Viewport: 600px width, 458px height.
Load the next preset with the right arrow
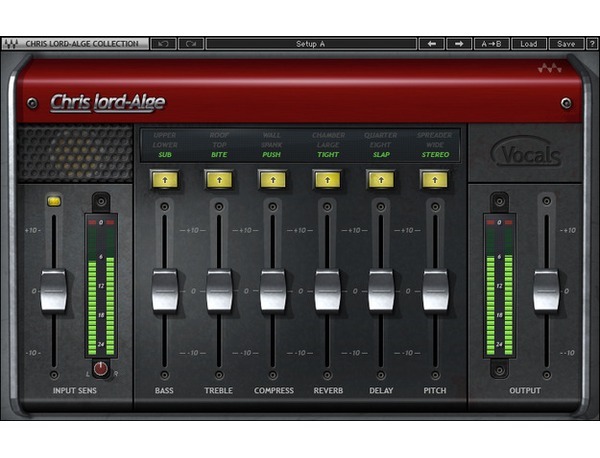point(459,44)
